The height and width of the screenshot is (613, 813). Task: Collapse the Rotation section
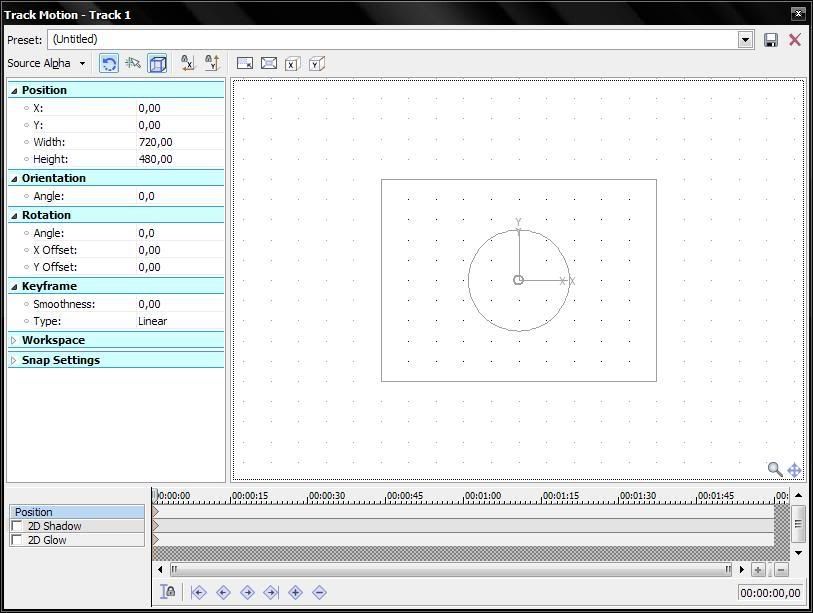[14, 216]
